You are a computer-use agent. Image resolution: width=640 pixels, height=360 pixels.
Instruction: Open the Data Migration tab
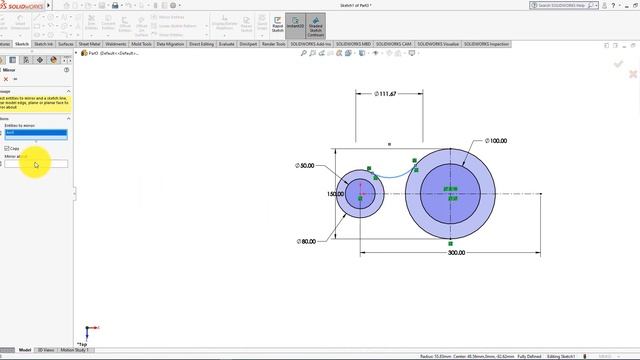(170, 44)
